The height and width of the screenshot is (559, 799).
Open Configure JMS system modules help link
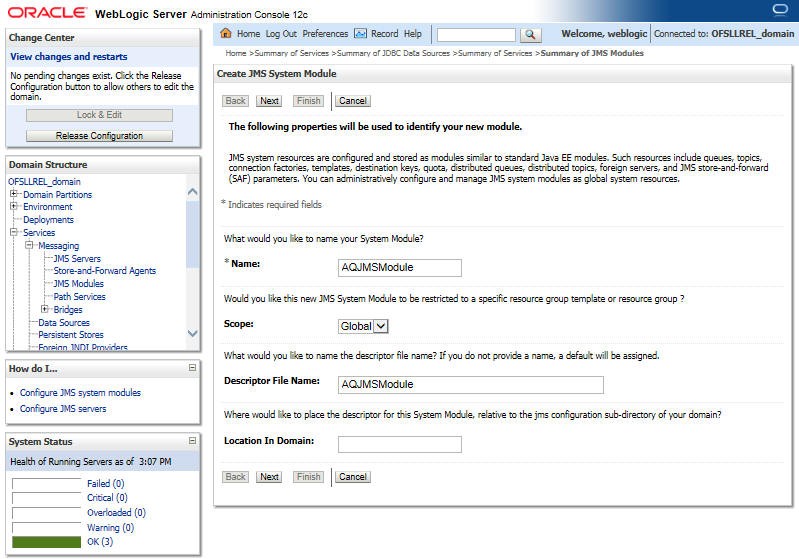pos(80,392)
